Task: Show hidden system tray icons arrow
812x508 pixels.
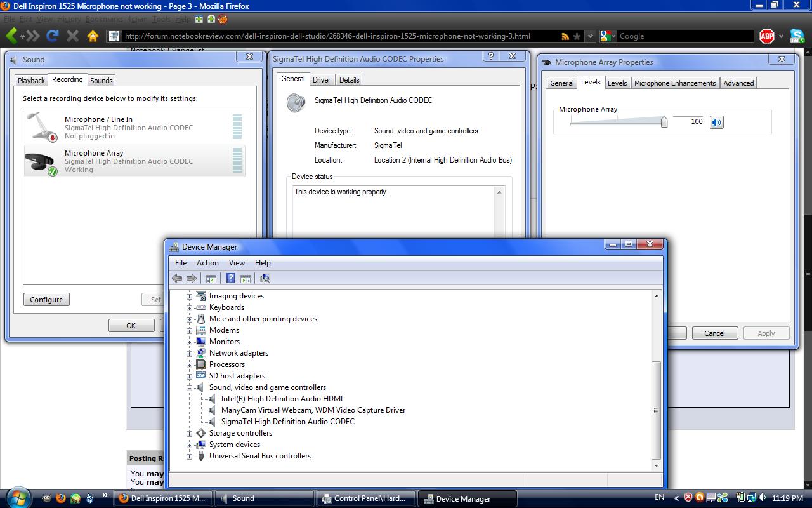Action: 676,498
